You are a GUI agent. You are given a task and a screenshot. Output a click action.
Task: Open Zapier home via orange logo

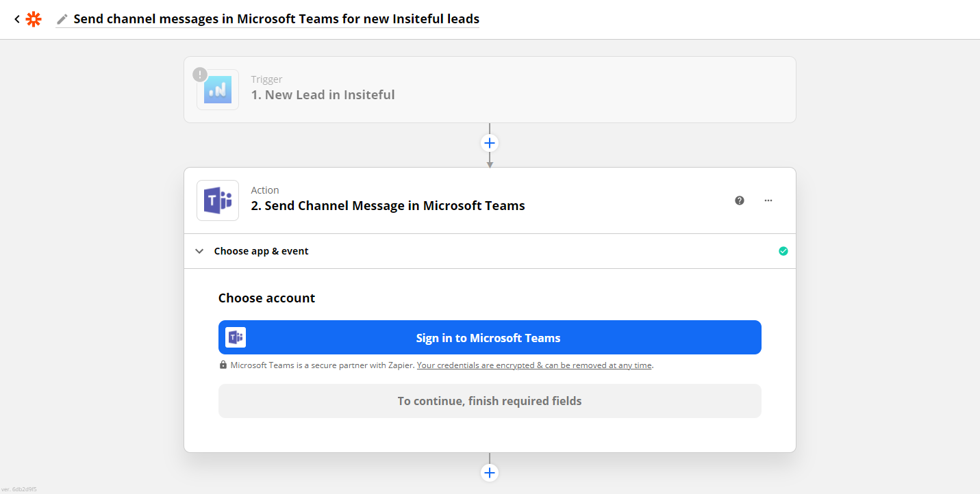34,19
